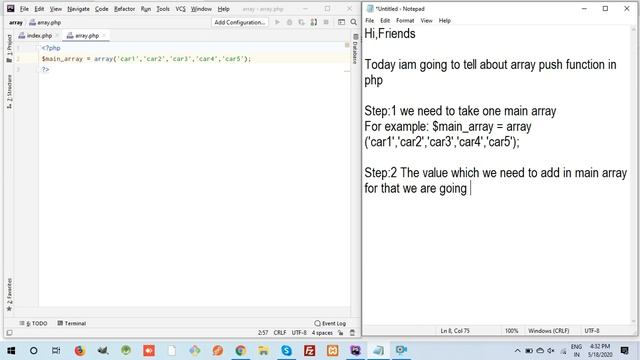Show hidden system tray icons chevron
The image size is (640, 360).
517,351
